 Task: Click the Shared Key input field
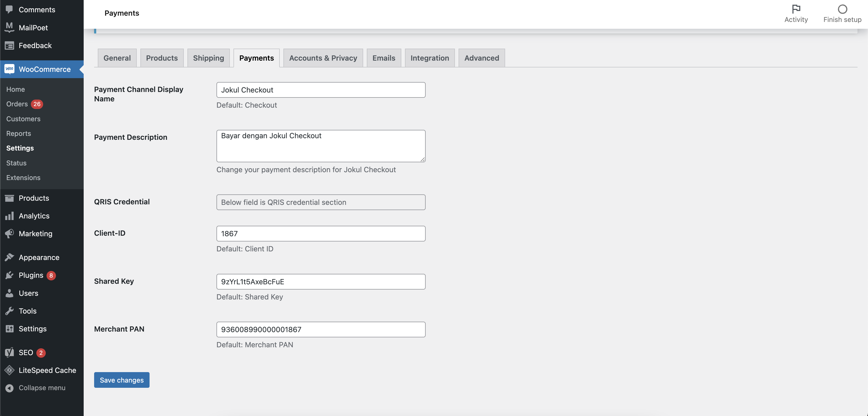click(x=321, y=281)
